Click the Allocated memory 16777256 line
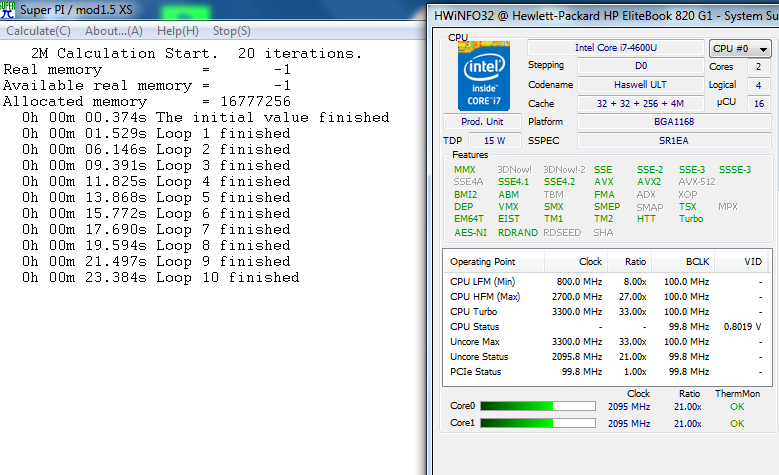Viewport: 779px width, 475px height. tap(147, 101)
